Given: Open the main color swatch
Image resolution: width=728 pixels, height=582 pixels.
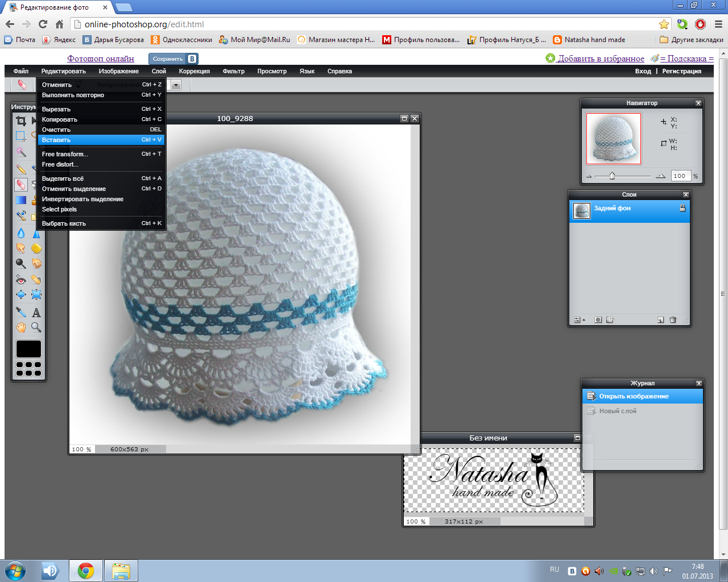Looking at the screenshot, I should (x=28, y=349).
